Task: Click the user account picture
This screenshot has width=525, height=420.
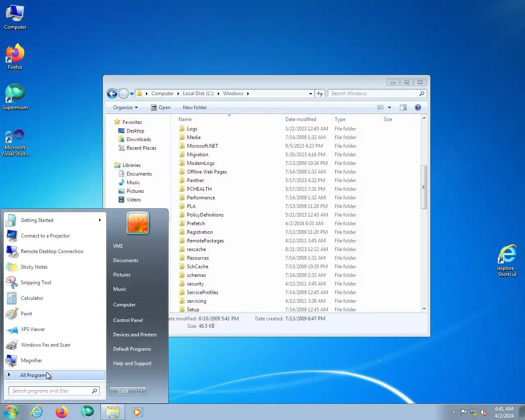Action: coord(138,223)
